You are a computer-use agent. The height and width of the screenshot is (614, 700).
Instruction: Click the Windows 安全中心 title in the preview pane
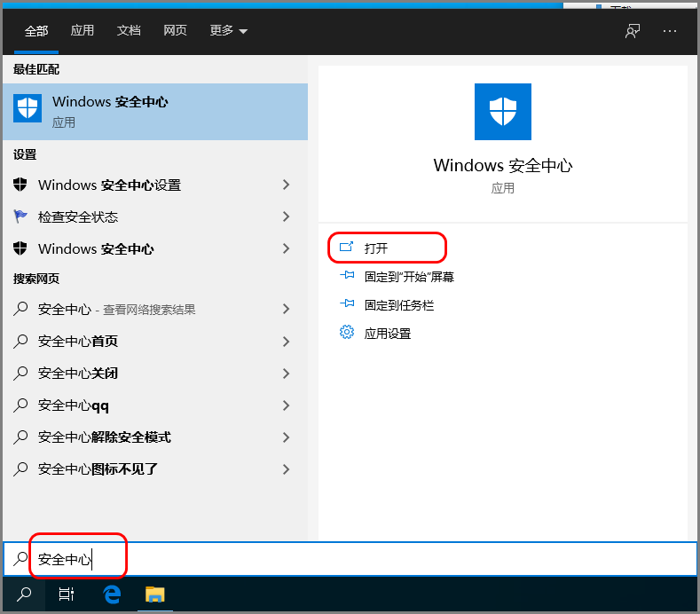(503, 165)
